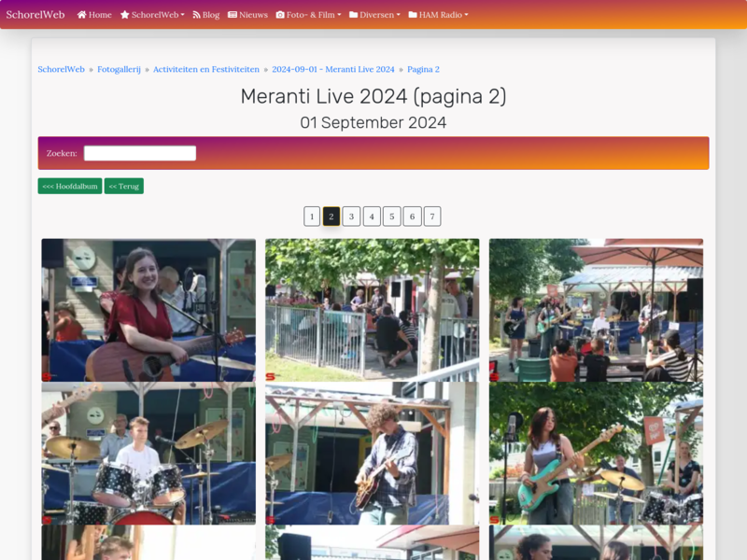Click the Pagina 2 breadcrumb
Screen dimensions: 747x560
pos(424,69)
